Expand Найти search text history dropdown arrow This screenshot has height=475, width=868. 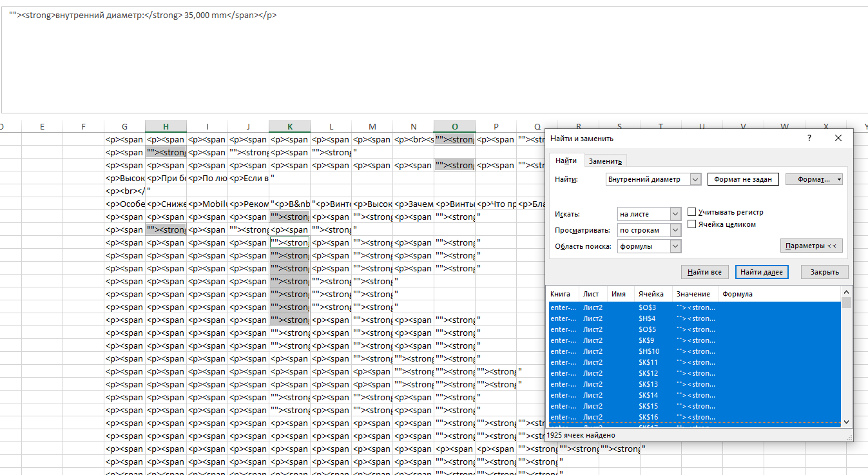[x=695, y=179]
